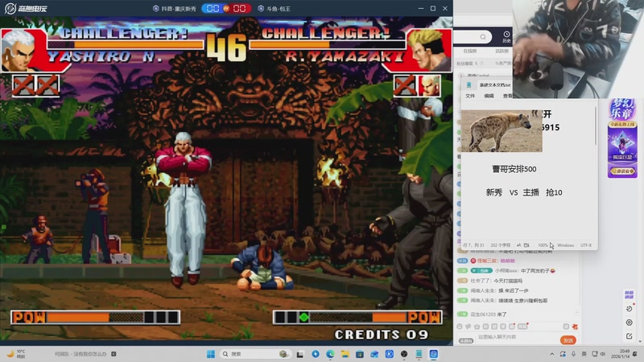Open File Explorer from the taskbar

pyautogui.click(x=345, y=354)
